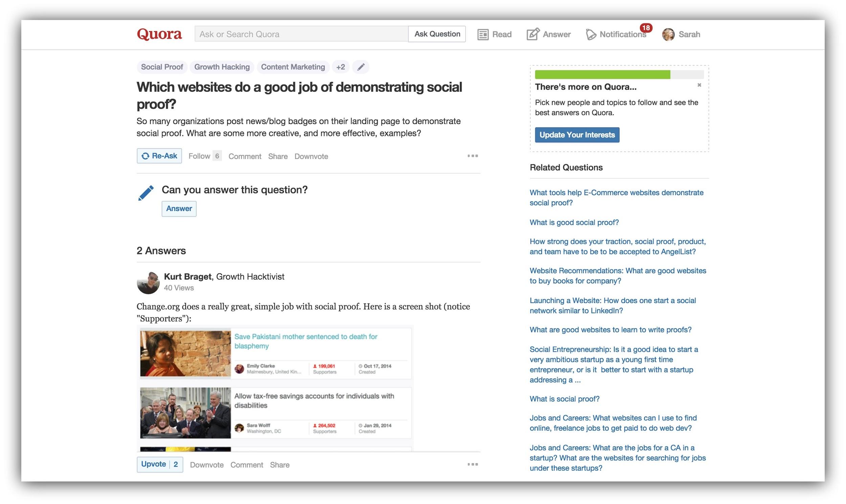Upvote Kurt Braget's answer
Screen dimensions: 846x504
click(x=160, y=464)
